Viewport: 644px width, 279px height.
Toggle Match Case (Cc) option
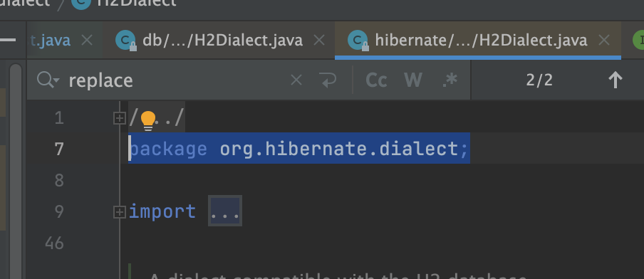pyautogui.click(x=376, y=80)
